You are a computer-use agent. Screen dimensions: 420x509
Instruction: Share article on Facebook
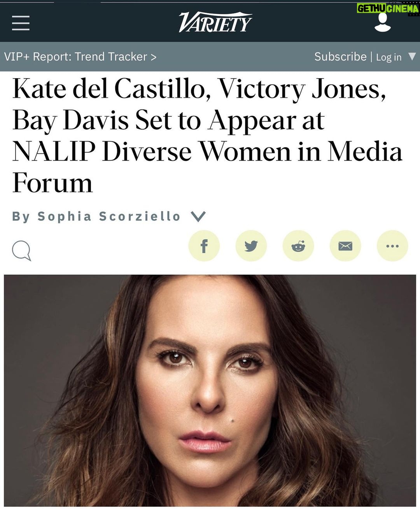(204, 246)
